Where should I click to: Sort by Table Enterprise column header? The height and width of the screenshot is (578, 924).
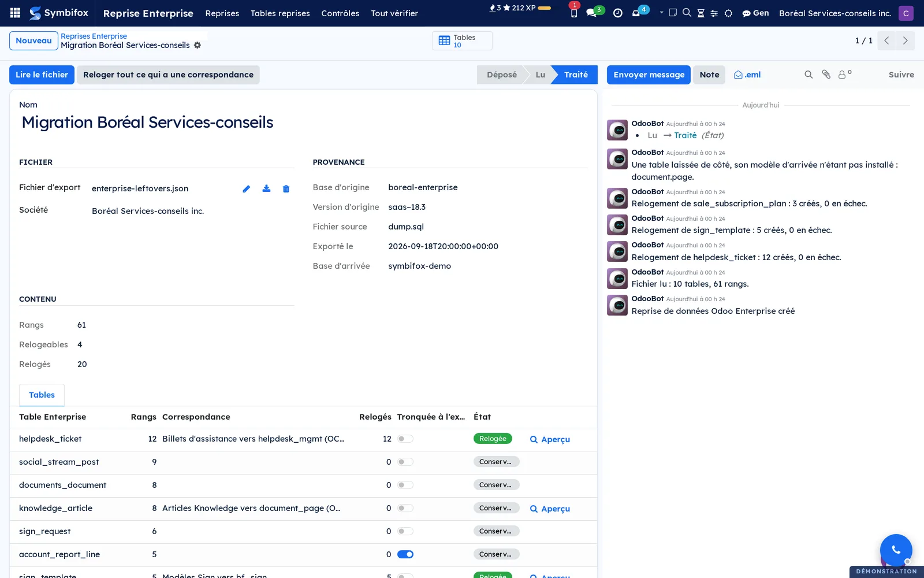[53, 417]
